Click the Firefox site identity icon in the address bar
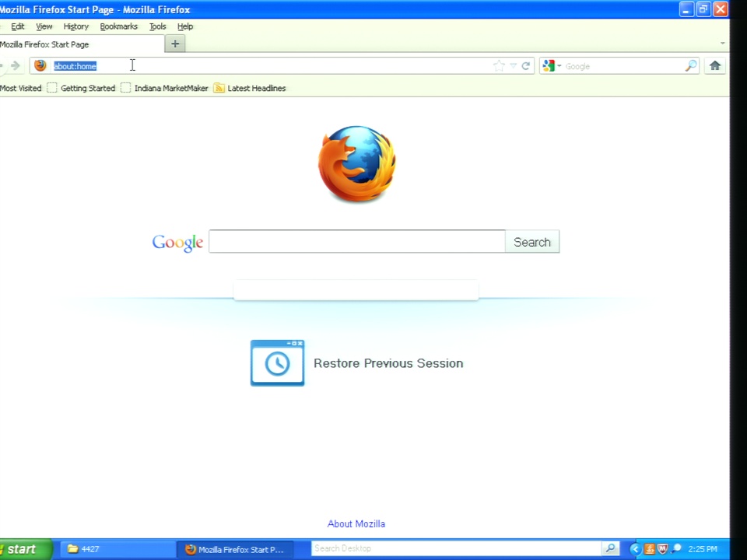Viewport: 747px width, 560px height. (40, 65)
